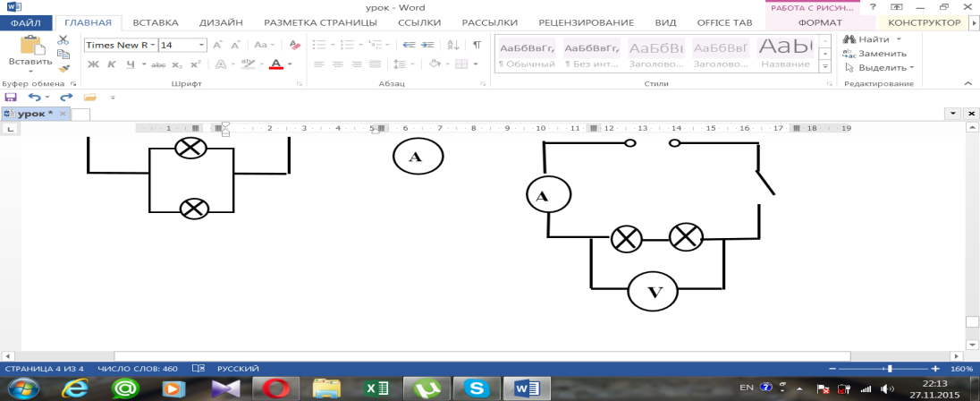Viewport: 980px width, 401px height.
Task: Align text to the left
Action: pos(318,64)
